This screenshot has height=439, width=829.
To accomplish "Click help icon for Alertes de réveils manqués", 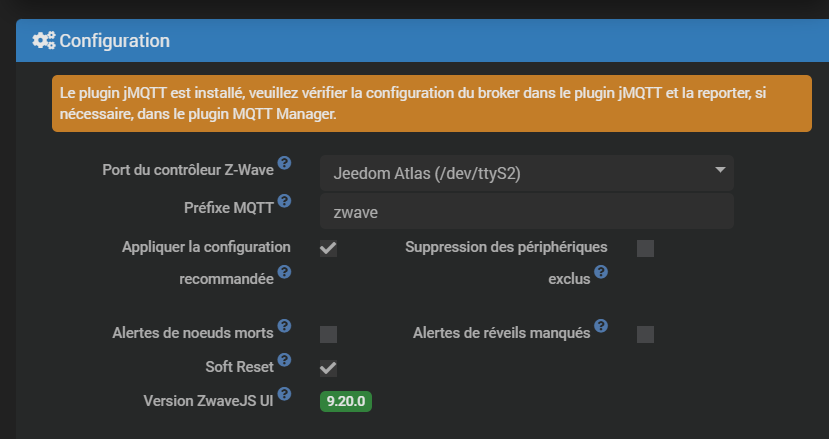I will tap(601, 326).
